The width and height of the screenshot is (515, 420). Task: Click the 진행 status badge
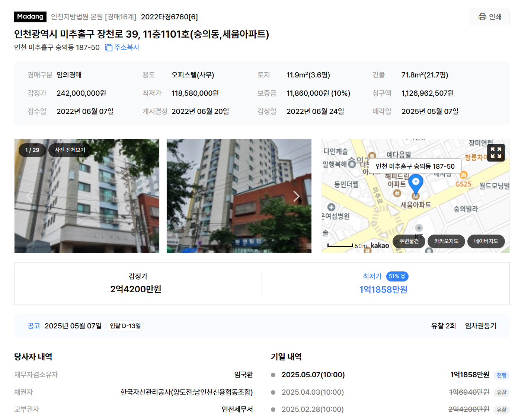(x=501, y=375)
